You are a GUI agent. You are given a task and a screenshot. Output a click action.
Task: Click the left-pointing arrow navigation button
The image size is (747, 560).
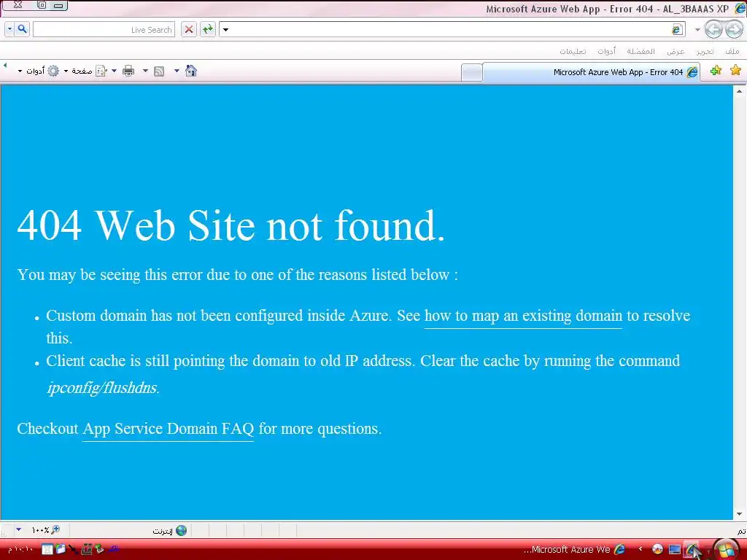tap(713, 29)
